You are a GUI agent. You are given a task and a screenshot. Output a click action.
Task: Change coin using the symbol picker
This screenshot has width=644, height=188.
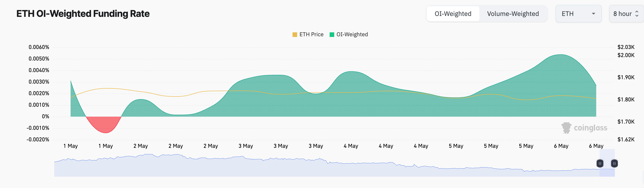tap(578, 14)
